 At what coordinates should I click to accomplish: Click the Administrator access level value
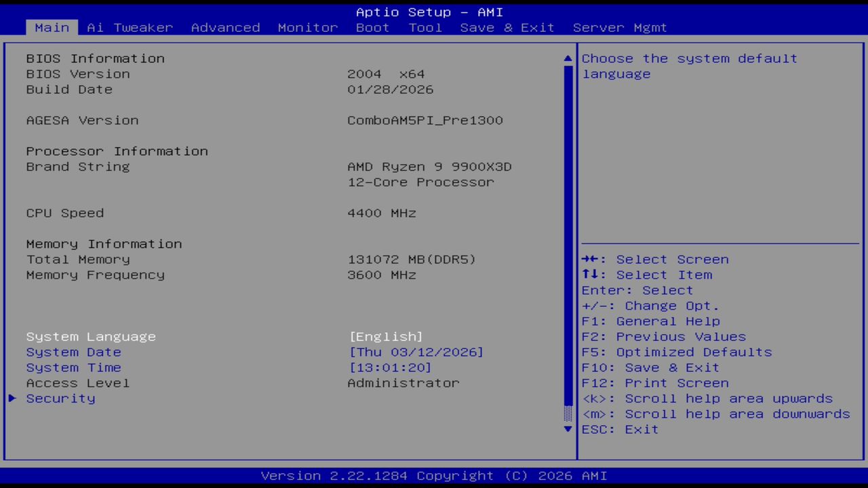(403, 383)
